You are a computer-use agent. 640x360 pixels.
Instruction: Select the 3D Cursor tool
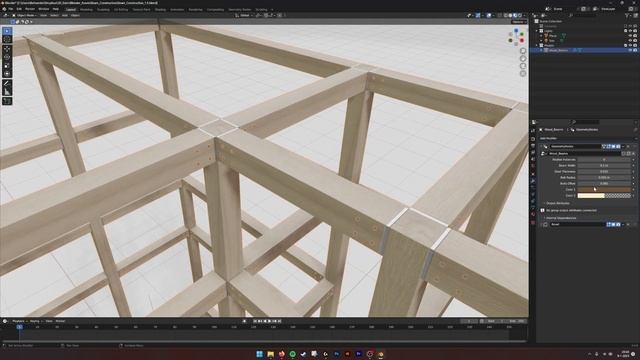pyautogui.click(x=7, y=39)
